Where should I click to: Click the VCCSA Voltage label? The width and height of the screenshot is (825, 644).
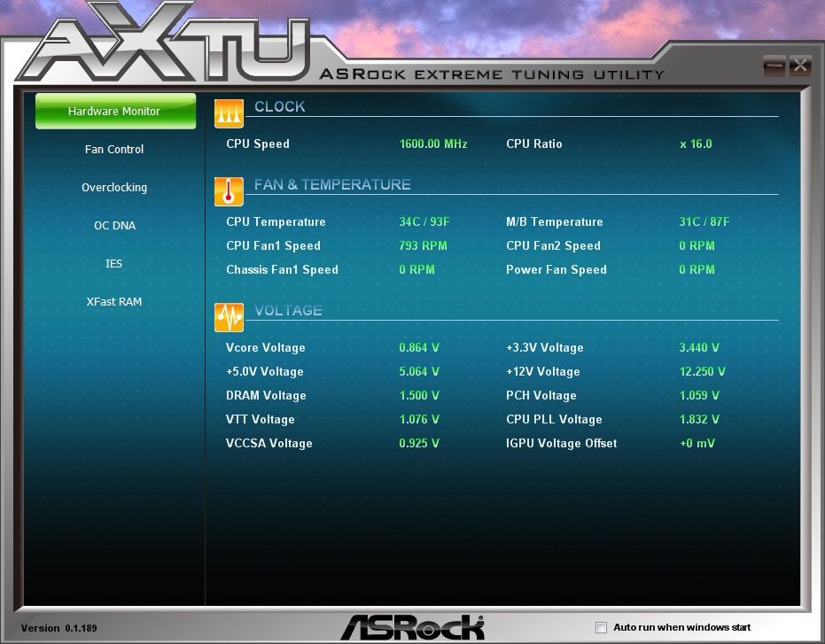click(x=269, y=444)
